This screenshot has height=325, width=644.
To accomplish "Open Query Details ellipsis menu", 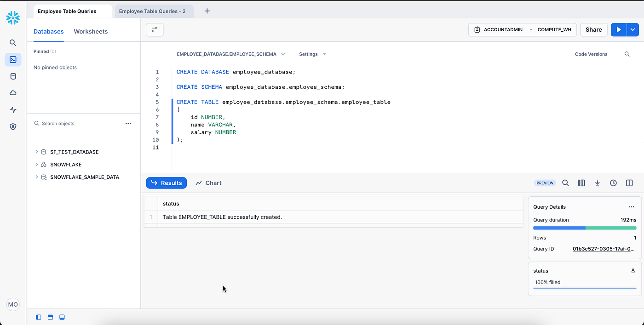I will point(631,207).
